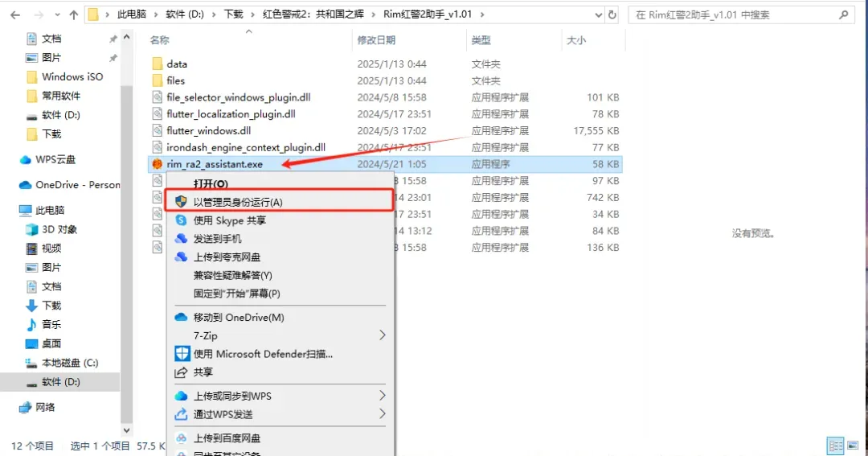Go back with the back arrow
The height and width of the screenshot is (456, 868).
click(15, 15)
